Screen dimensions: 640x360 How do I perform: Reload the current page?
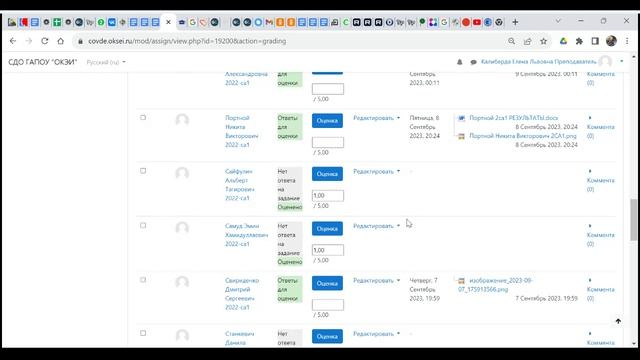coord(44,41)
